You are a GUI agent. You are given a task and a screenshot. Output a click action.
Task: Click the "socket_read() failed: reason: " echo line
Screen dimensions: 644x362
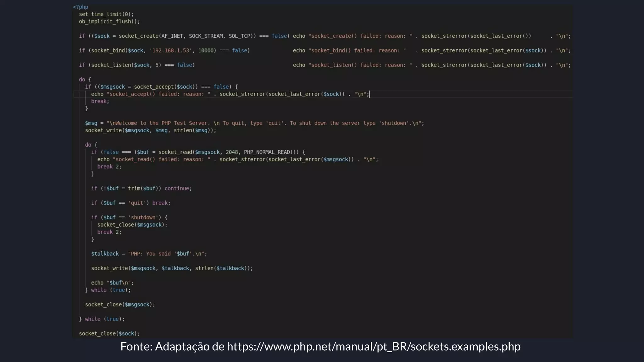click(238, 159)
